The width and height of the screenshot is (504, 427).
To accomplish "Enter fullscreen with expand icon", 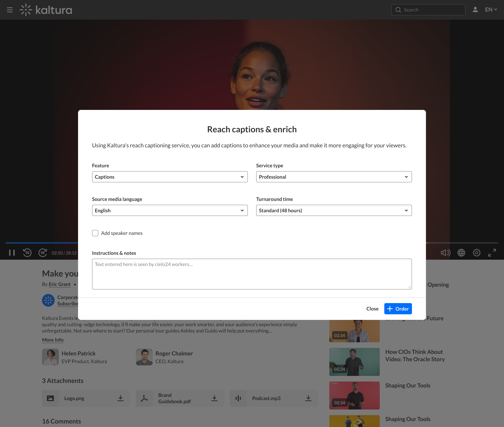I will pos(492,253).
